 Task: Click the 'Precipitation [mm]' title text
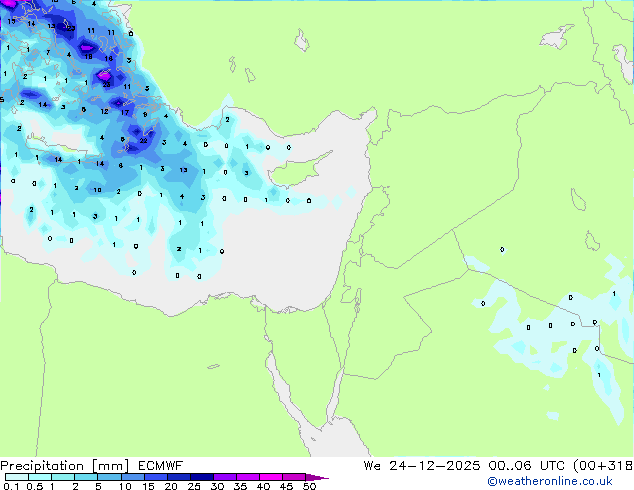click(x=65, y=466)
